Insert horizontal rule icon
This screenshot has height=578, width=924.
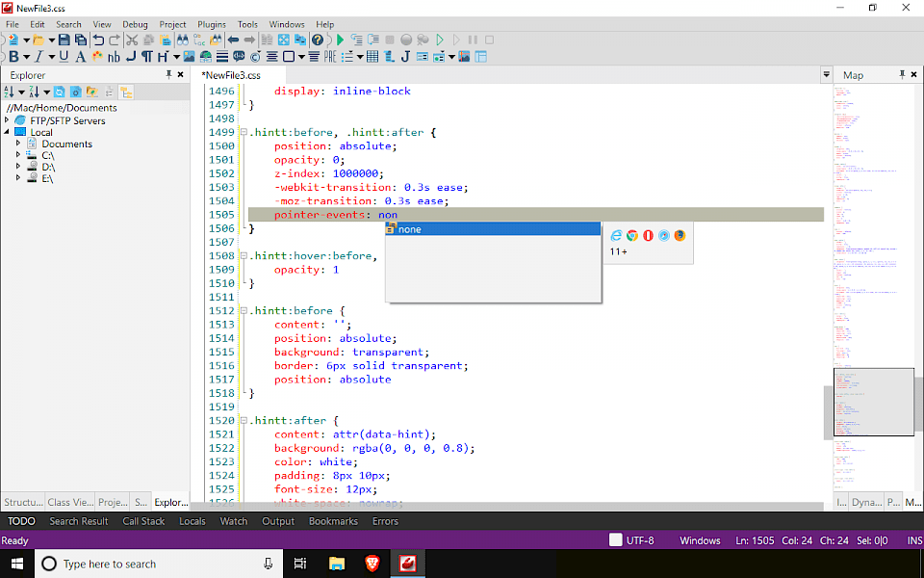(222, 57)
